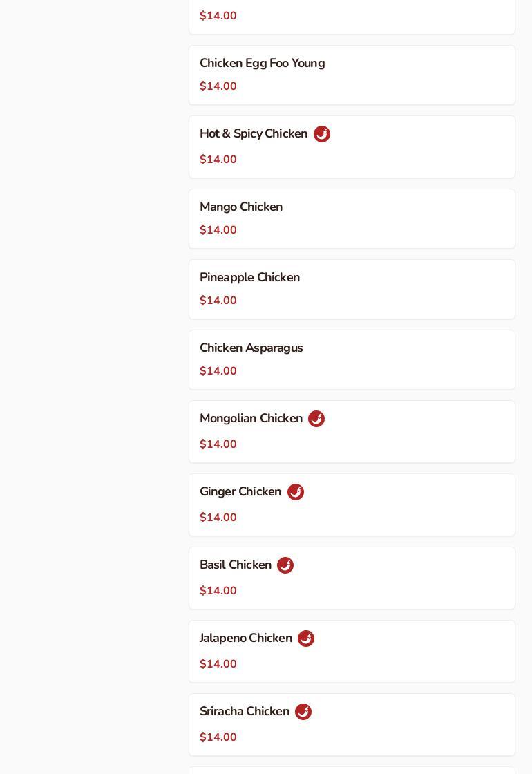Click the $14.00 price under Pineapple Chicken
The image size is (532, 774).
(x=218, y=301)
